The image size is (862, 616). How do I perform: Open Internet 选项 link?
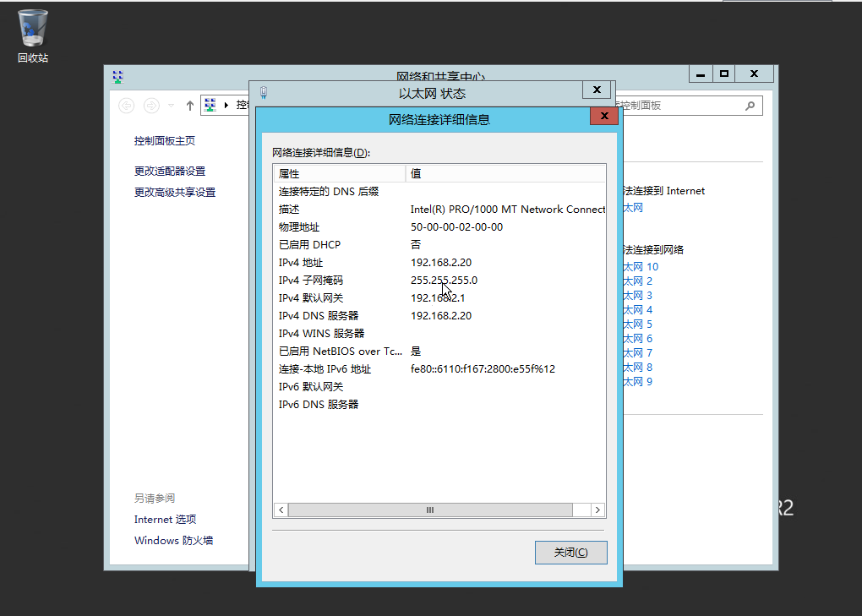tap(165, 519)
